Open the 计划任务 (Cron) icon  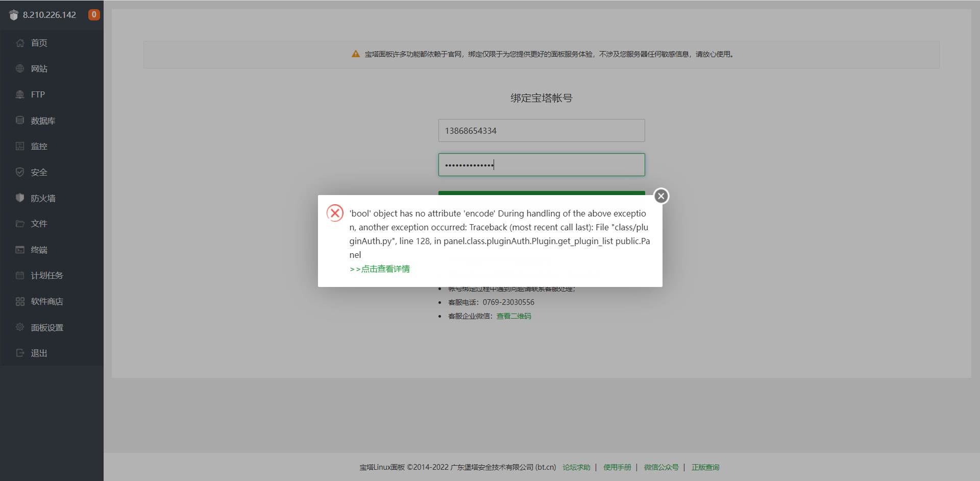20,275
